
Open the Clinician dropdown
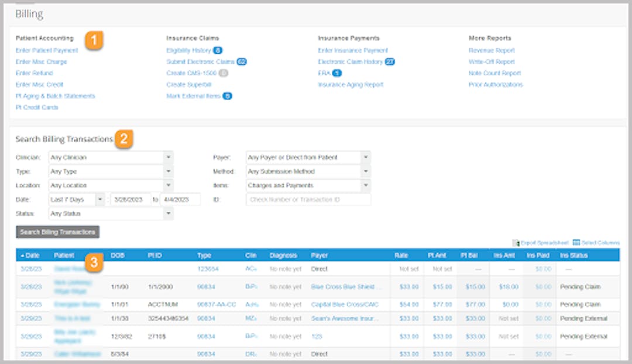[110, 157]
